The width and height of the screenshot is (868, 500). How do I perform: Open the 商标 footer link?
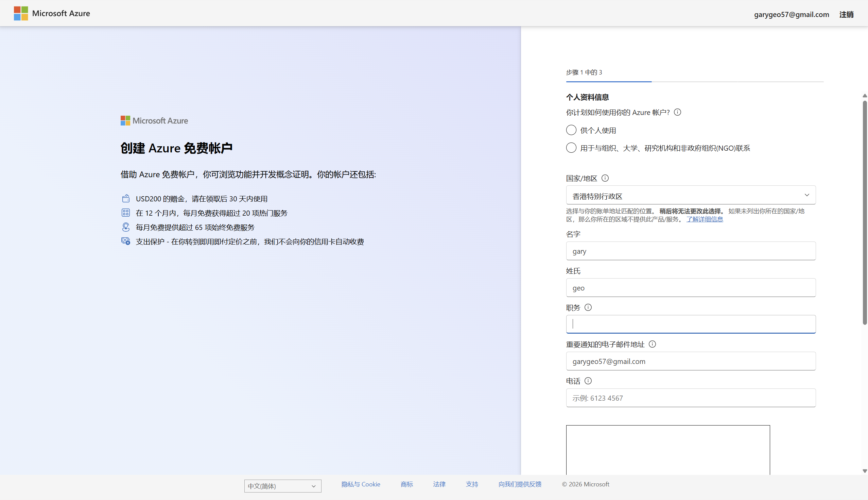406,484
